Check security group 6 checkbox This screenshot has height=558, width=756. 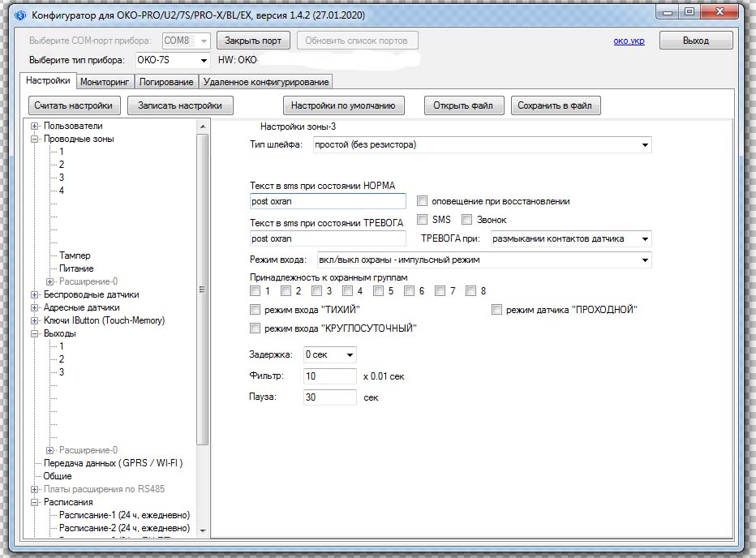click(410, 291)
